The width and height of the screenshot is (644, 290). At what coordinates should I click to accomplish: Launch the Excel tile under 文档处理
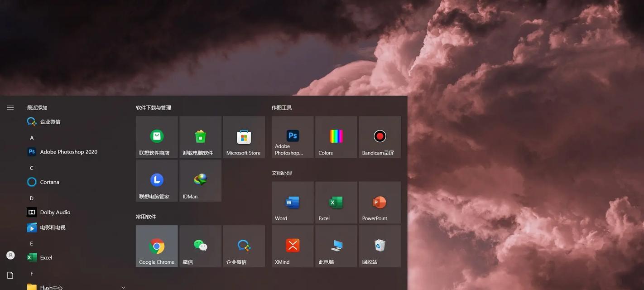point(336,203)
